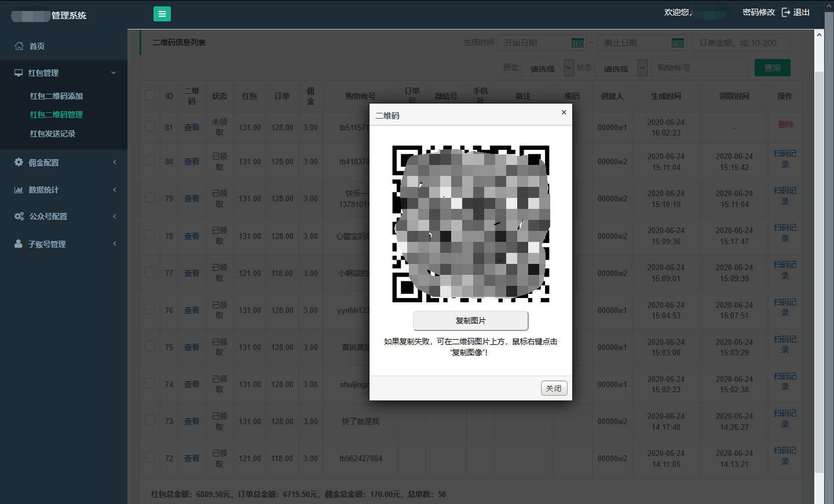
Task: Click the cogs icon beside 公众号配置
Action: coord(19,216)
